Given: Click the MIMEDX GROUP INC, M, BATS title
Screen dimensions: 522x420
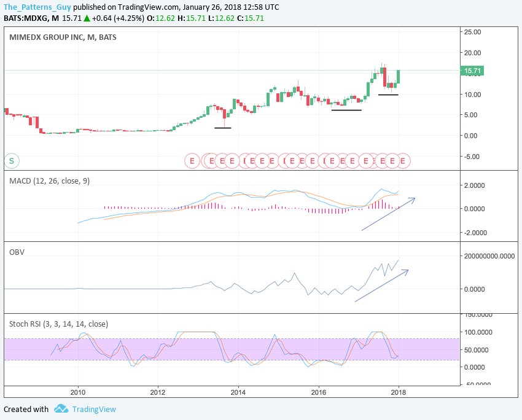Looking at the screenshot, I should click(x=63, y=37).
